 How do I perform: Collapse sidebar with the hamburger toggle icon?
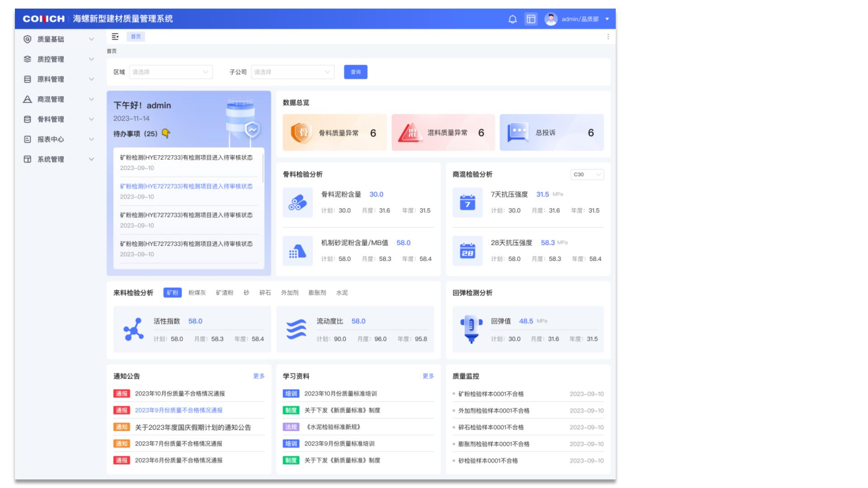(x=115, y=37)
